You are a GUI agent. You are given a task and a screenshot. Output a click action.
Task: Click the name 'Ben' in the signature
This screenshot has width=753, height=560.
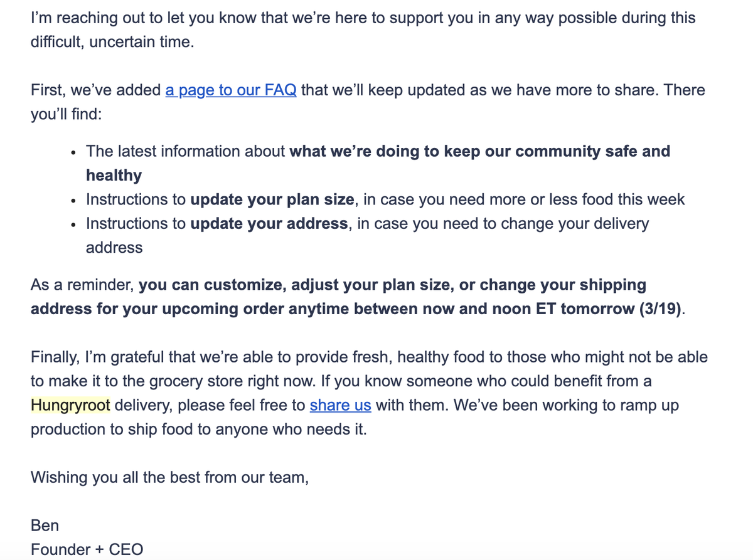pyautogui.click(x=45, y=525)
